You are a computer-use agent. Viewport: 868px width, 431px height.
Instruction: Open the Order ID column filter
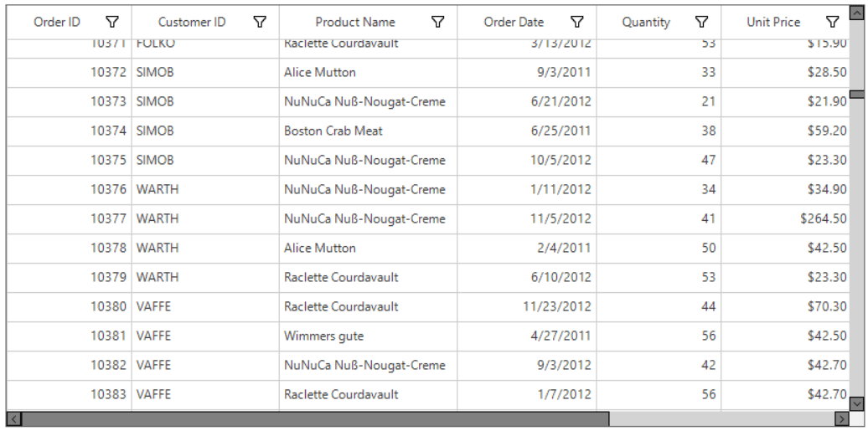point(112,22)
